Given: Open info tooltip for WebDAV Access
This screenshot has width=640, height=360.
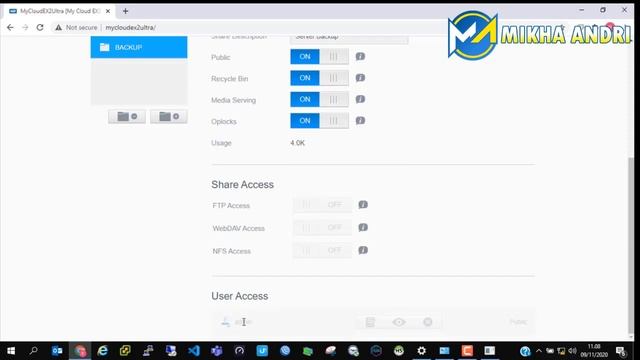Looking at the screenshot, I should pyautogui.click(x=363, y=227).
